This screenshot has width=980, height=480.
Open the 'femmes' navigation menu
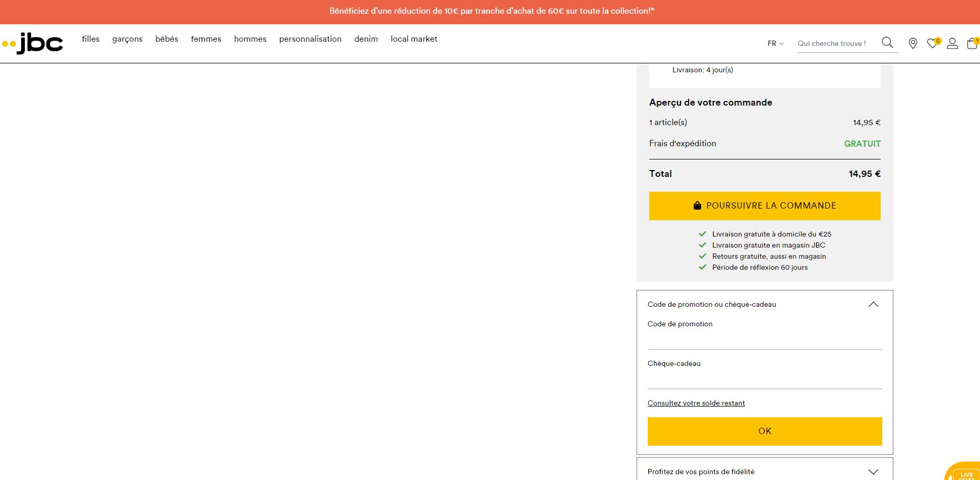point(206,39)
